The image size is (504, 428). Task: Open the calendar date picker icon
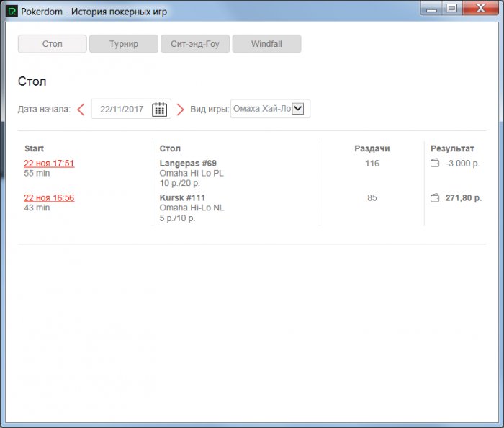(x=159, y=110)
